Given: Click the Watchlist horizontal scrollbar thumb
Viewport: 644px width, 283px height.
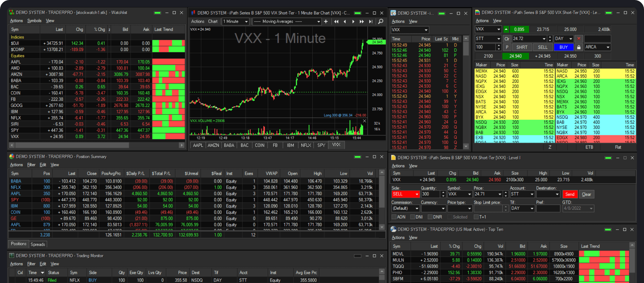Looking at the screenshot, I should point(72,145).
